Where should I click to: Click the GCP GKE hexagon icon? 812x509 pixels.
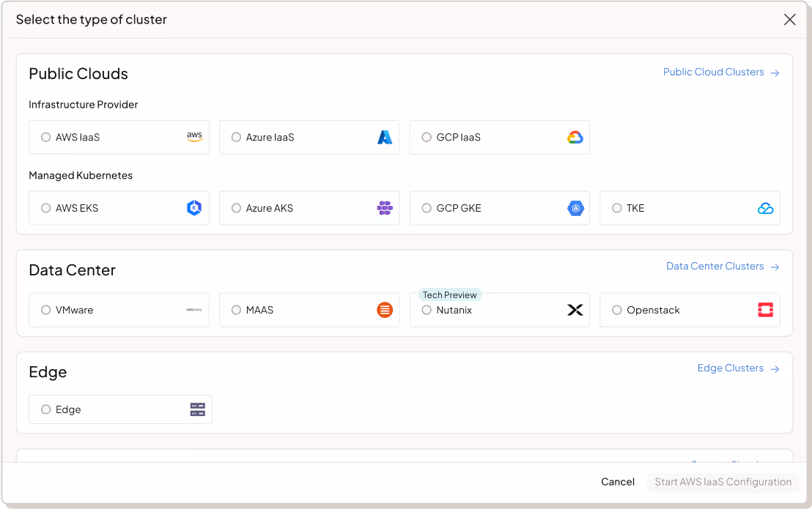coord(575,208)
